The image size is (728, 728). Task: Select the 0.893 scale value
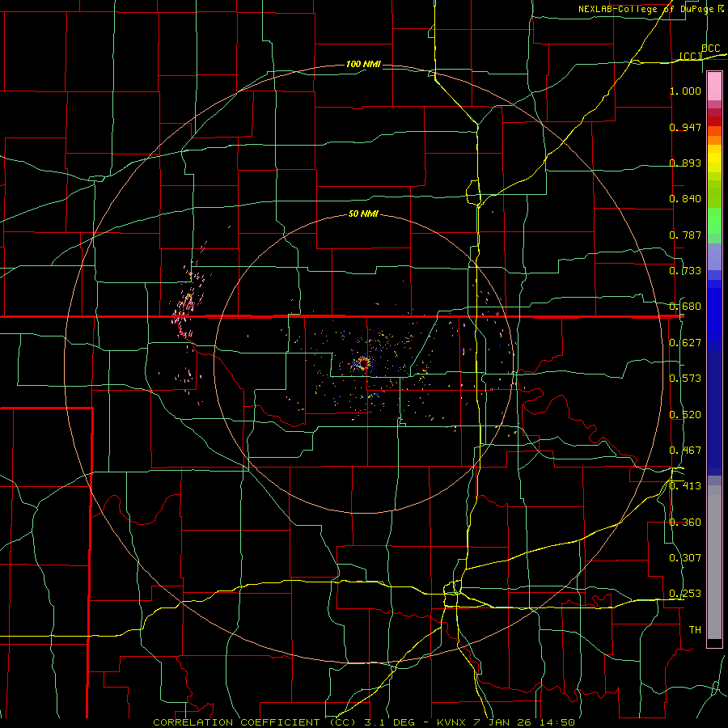685,163
